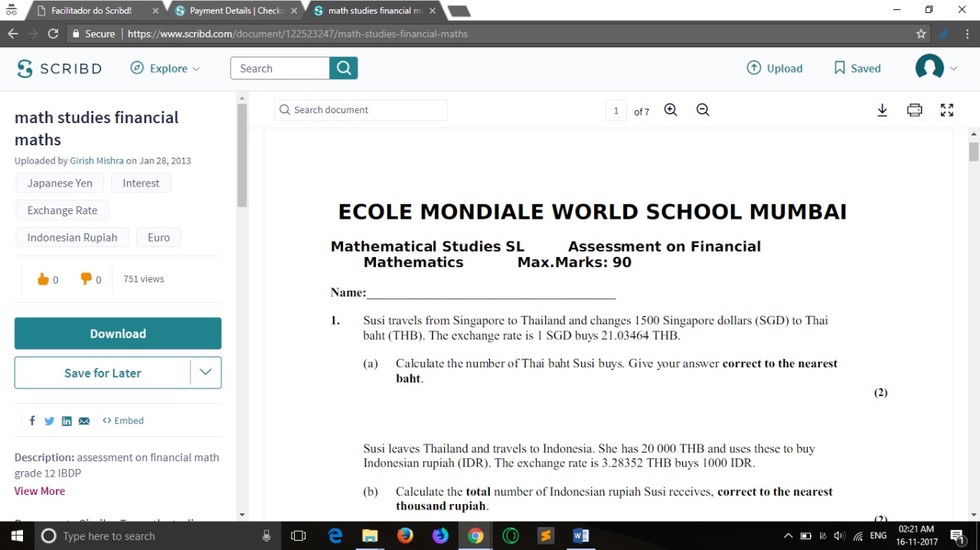Viewport: 980px width, 550px height.
Task: Click the thumbs up icon
Action: point(43,279)
